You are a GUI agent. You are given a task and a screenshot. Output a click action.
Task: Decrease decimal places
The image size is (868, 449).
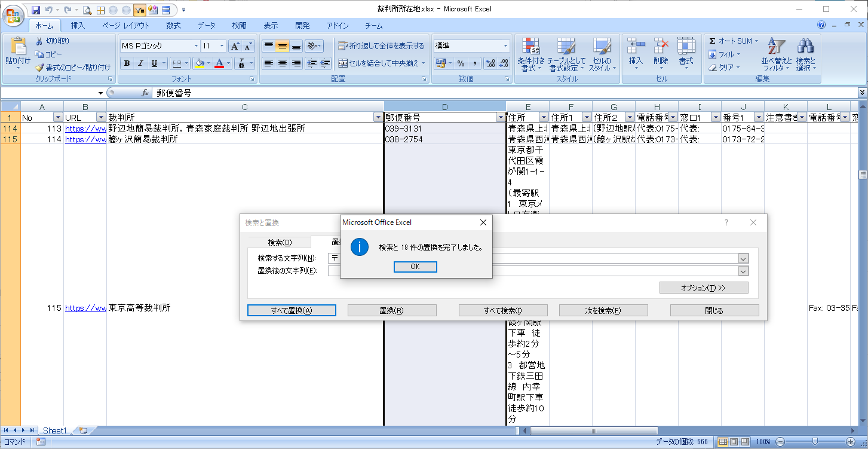point(504,63)
